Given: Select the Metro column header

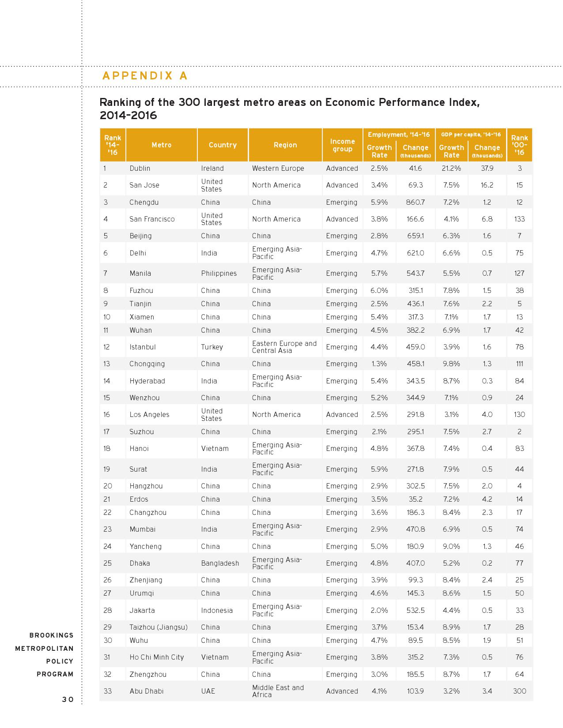Looking at the screenshot, I should pyautogui.click(x=162, y=145).
